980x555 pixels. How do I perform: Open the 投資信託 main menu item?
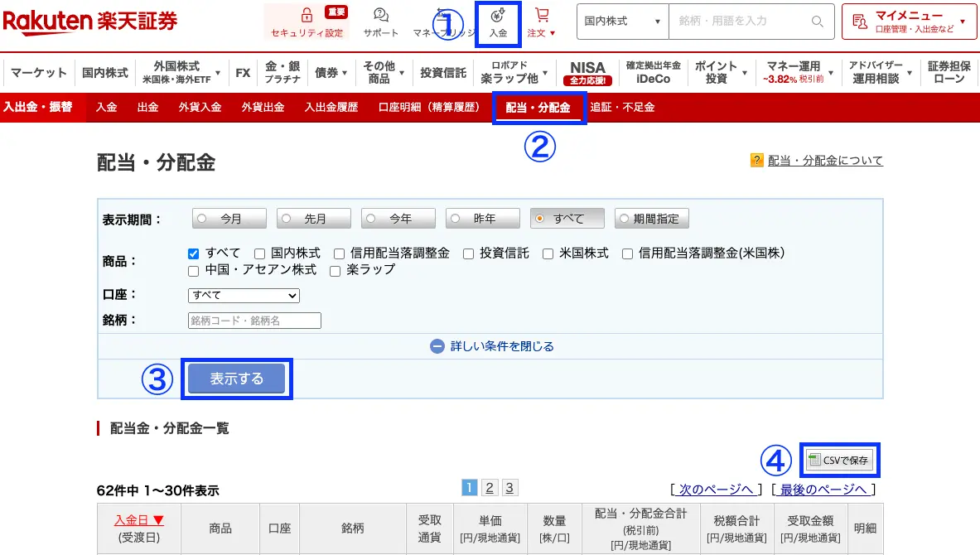(443, 73)
